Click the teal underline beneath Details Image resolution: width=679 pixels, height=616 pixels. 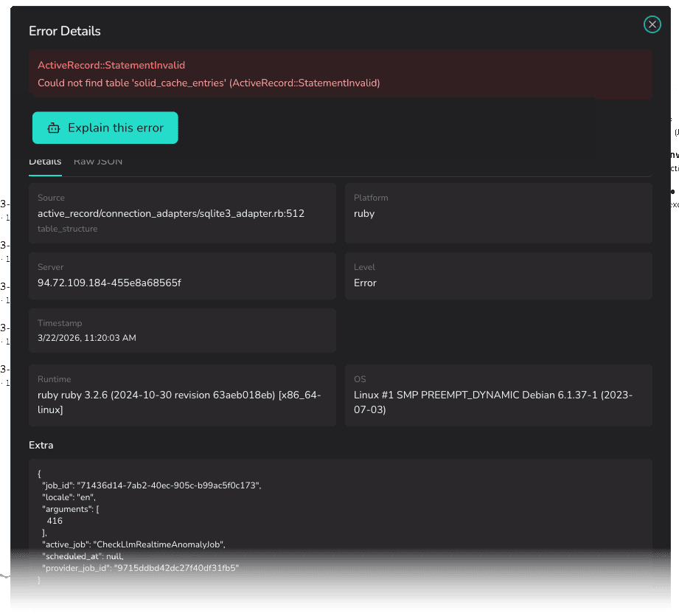45,175
